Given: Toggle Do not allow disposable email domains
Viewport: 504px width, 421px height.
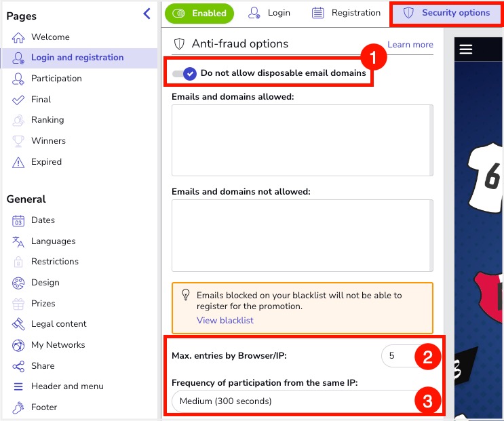Looking at the screenshot, I should pos(185,73).
